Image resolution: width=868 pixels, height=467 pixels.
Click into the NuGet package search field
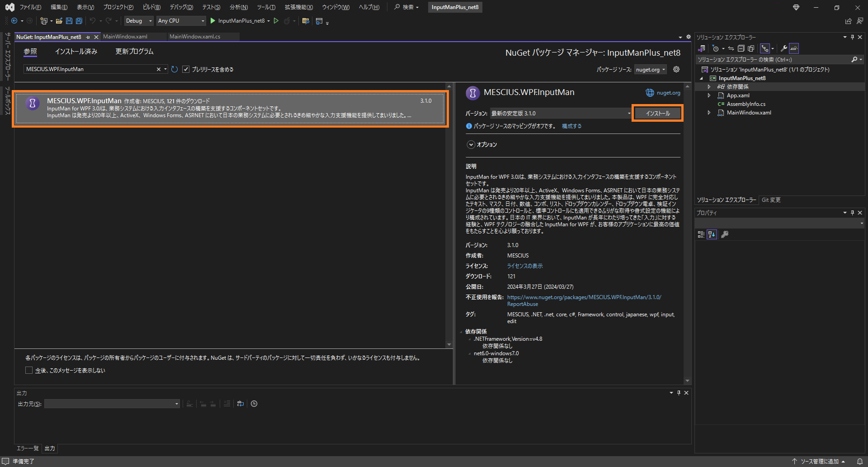tap(90, 69)
